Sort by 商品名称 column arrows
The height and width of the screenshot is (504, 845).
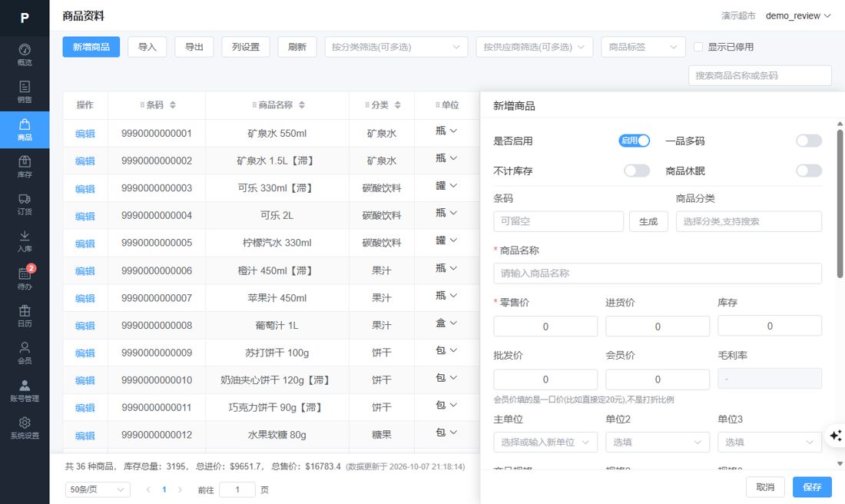pos(302,105)
